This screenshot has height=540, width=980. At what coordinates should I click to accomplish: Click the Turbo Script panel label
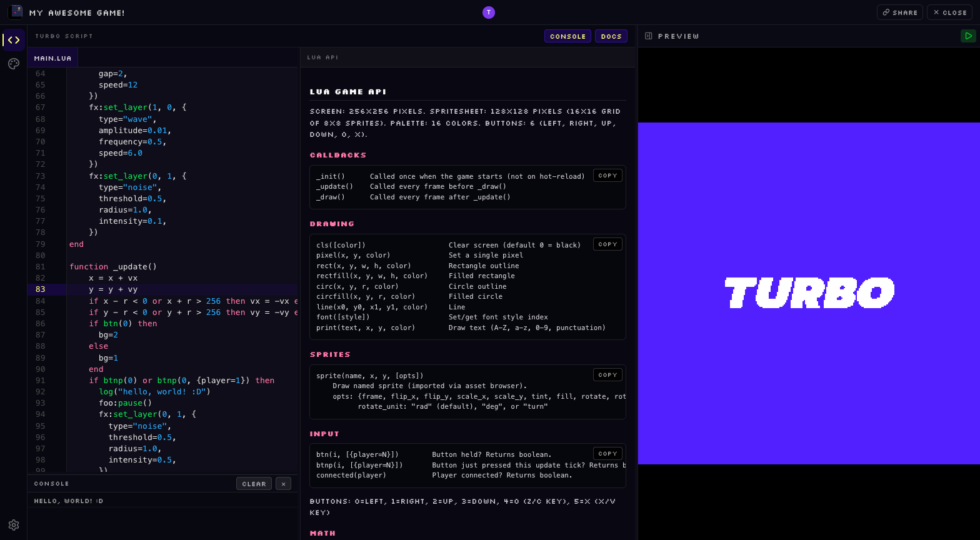click(x=64, y=36)
